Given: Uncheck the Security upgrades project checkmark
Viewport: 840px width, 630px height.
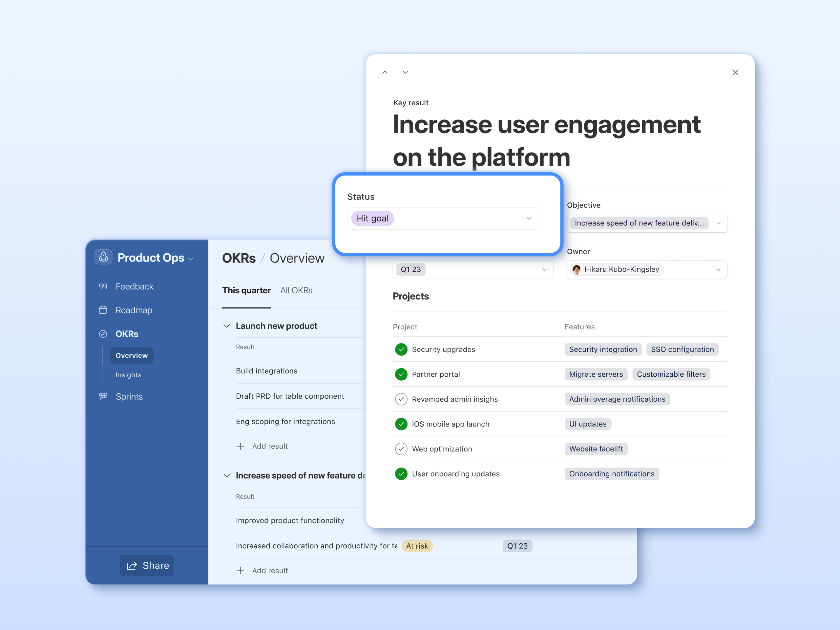Looking at the screenshot, I should pos(401,349).
